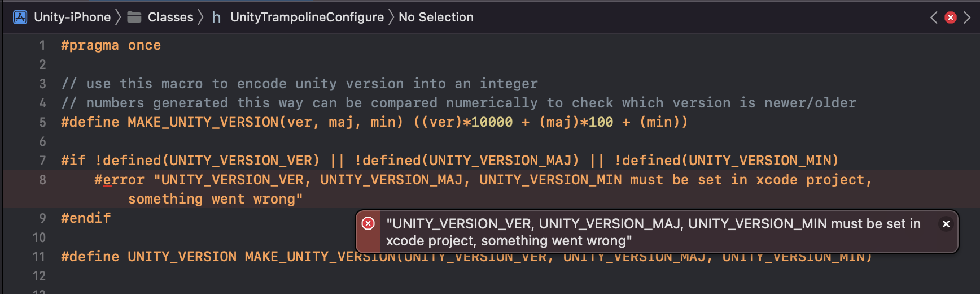The width and height of the screenshot is (980, 294).
Task: Click the header file 'h' icon
Action: [216, 18]
